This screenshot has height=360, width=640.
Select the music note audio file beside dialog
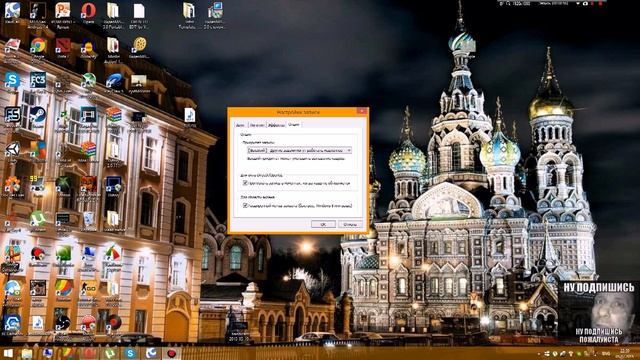189,115
